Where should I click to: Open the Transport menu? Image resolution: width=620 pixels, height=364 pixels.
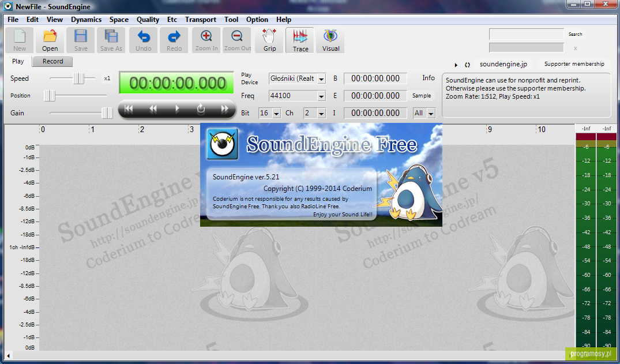pyautogui.click(x=201, y=20)
